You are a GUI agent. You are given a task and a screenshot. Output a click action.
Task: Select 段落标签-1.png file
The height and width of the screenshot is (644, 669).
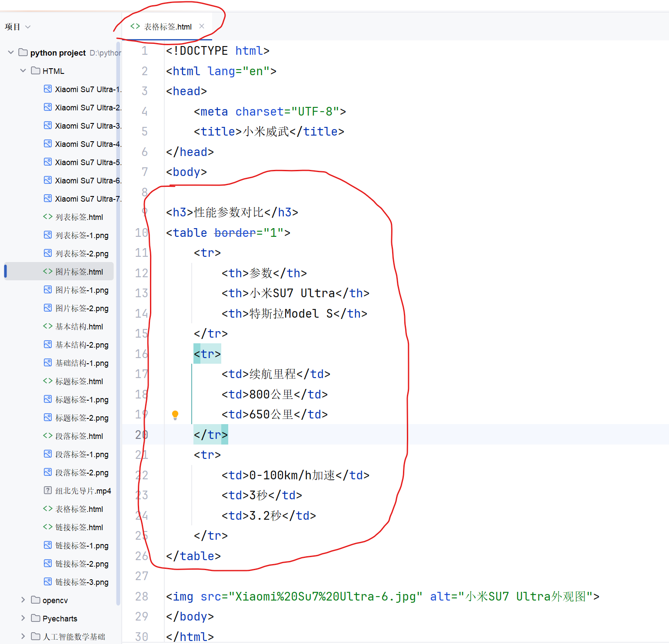(x=76, y=454)
